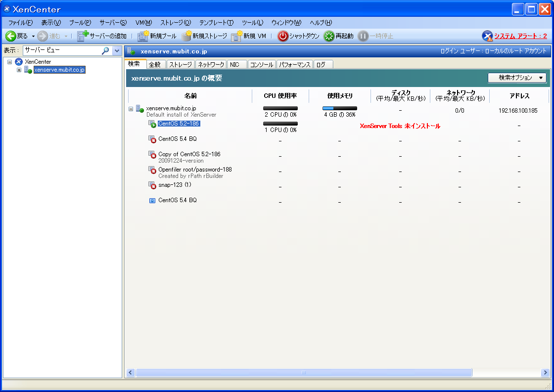Open the Server (サーバー) menu

113,23
